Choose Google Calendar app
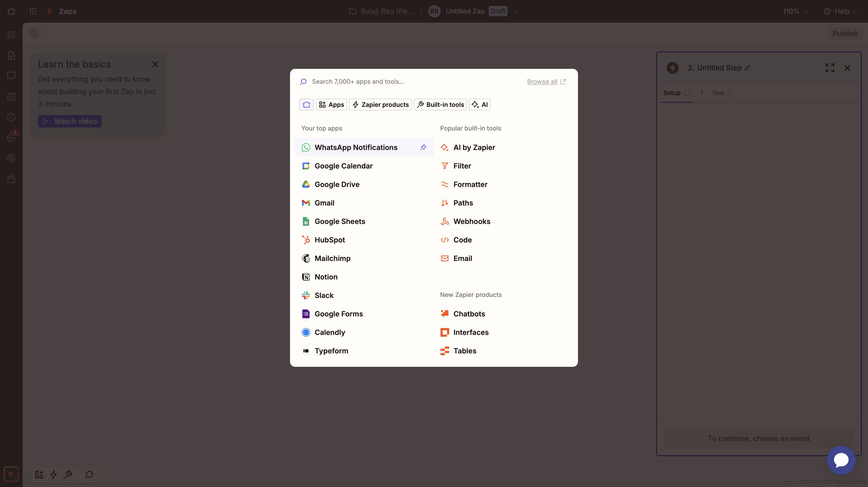Screen dimensions: 868x487 click(364, 166)
